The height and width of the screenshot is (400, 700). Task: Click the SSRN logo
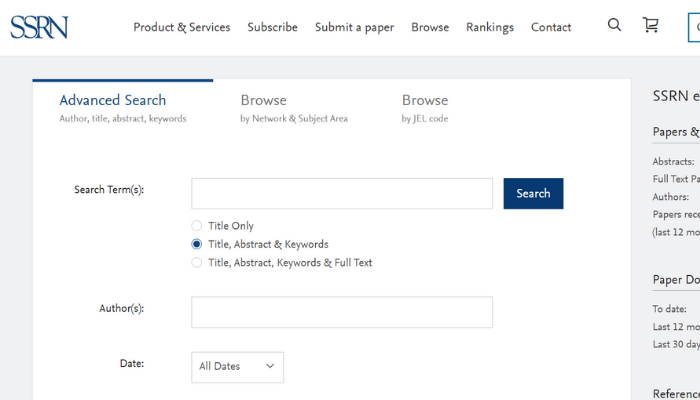39,27
